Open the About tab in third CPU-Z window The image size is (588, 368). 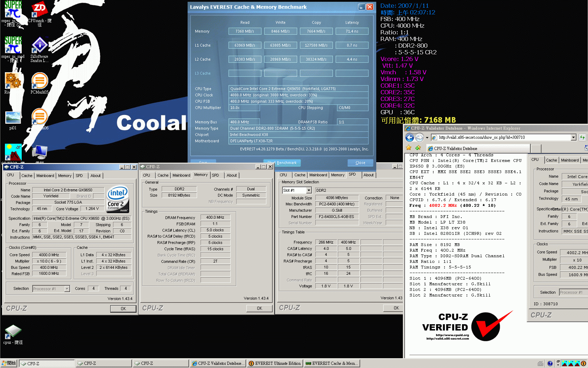(x=369, y=175)
